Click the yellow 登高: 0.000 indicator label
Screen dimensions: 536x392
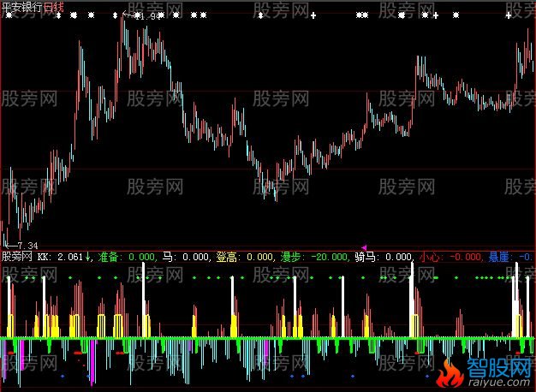(245, 257)
